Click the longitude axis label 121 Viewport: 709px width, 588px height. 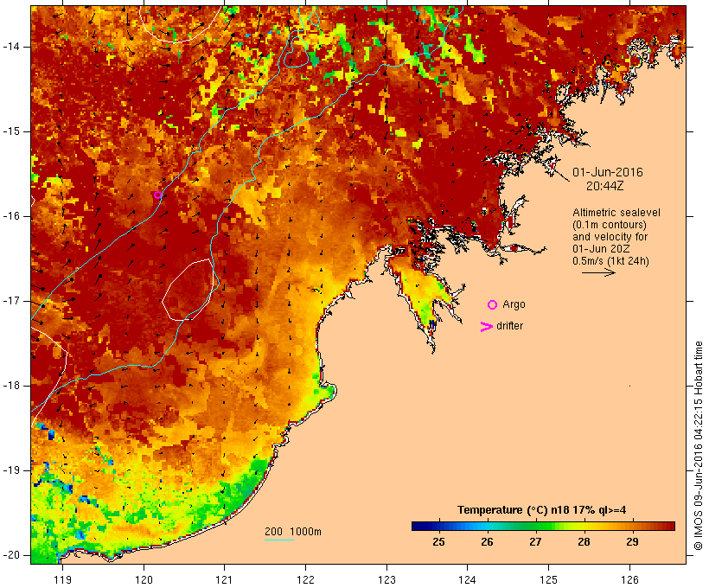pos(224,579)
